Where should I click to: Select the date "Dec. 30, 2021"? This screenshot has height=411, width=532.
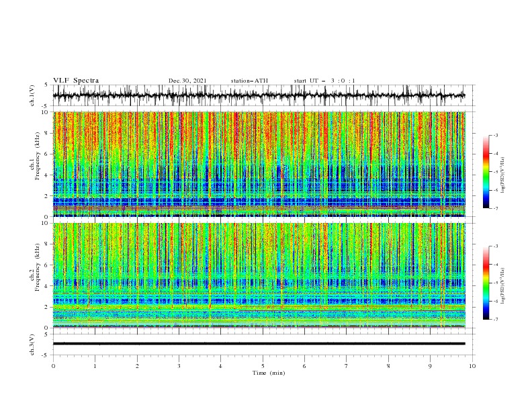click(x=187, y=81)
